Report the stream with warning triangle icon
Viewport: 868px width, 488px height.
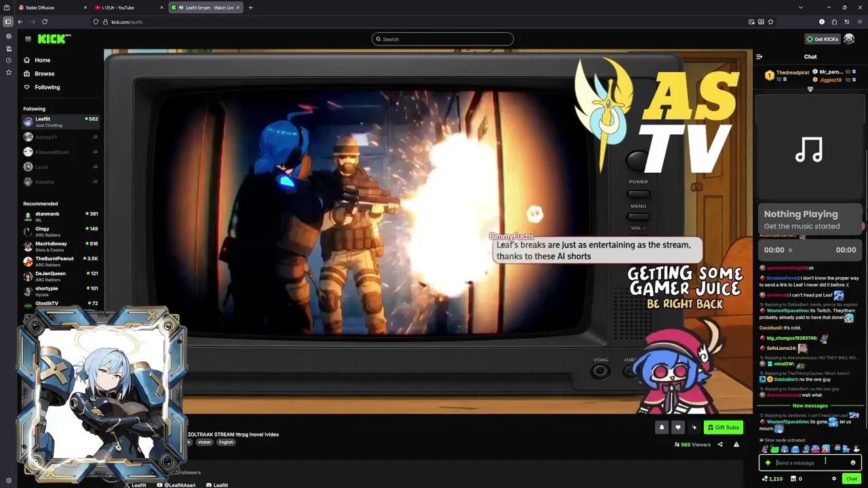point(736,445)
